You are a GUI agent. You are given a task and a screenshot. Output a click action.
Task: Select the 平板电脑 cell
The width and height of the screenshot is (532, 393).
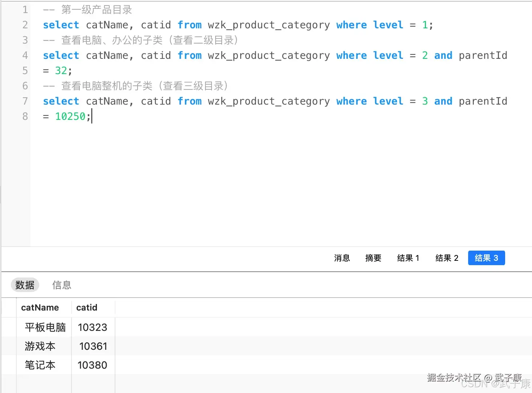tap(45, 327)
